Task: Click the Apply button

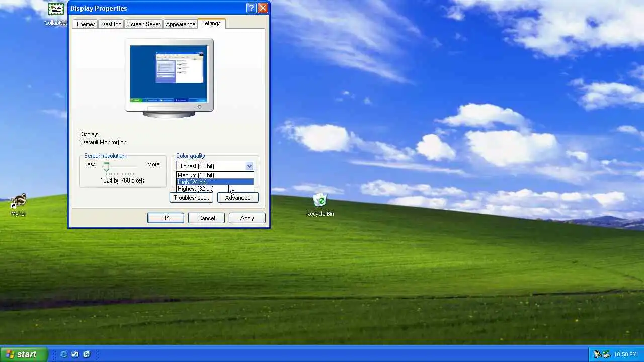Action: 247,218
